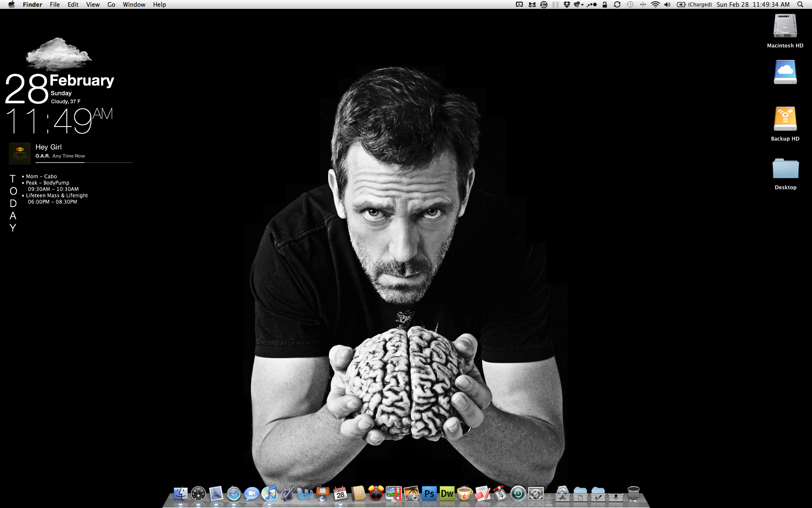Open iCal calendar dock icon

(340, 494)
